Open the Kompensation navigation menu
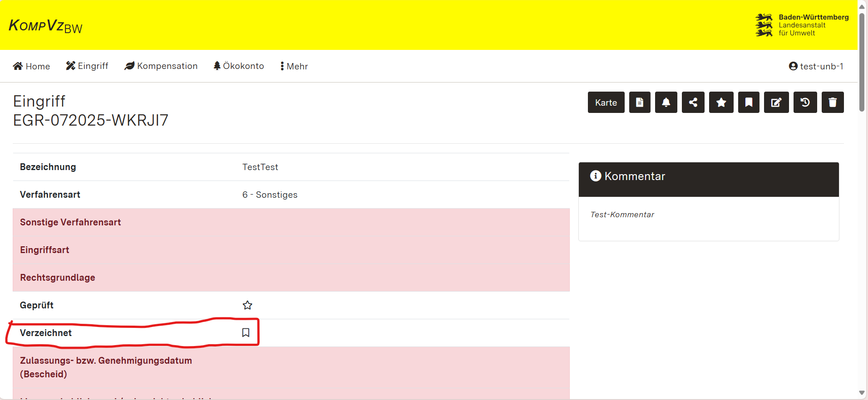 161,66
